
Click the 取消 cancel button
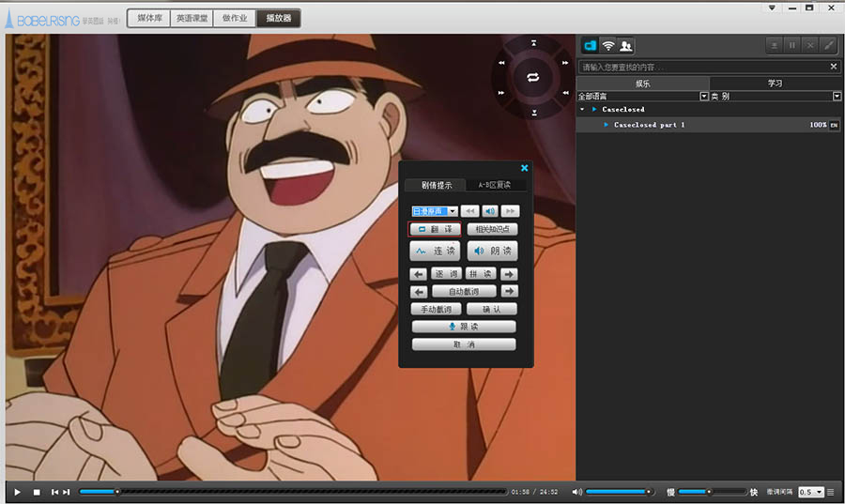click(x=464, y=344)
